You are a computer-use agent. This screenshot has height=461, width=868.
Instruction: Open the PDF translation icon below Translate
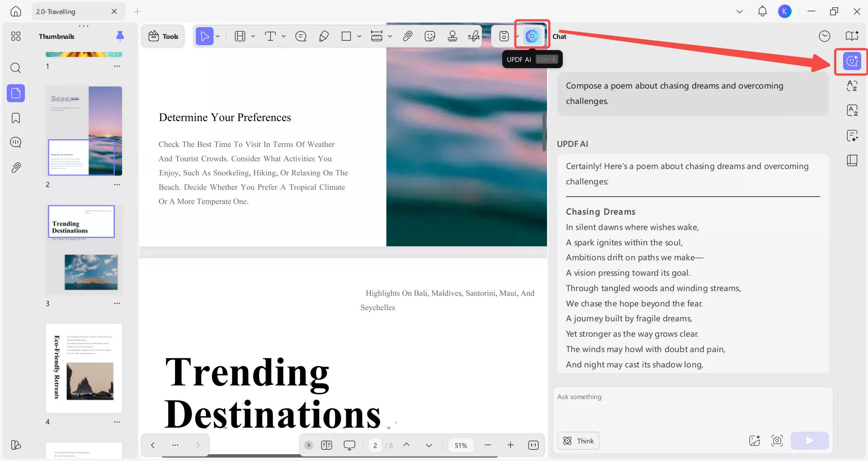click(852, 110)
